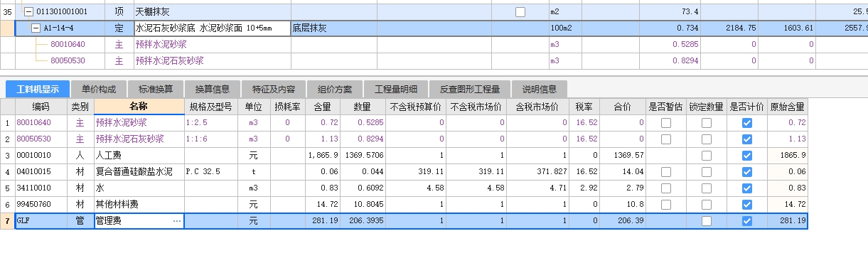Open the 特征及内容 tab
The width and height of the screenshot is (868, 263).
(x=273, y=90)
